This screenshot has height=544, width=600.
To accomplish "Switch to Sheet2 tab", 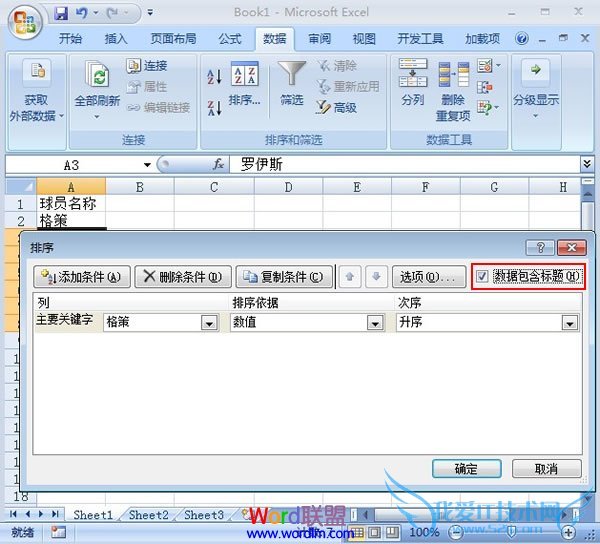I will point(148,515).
